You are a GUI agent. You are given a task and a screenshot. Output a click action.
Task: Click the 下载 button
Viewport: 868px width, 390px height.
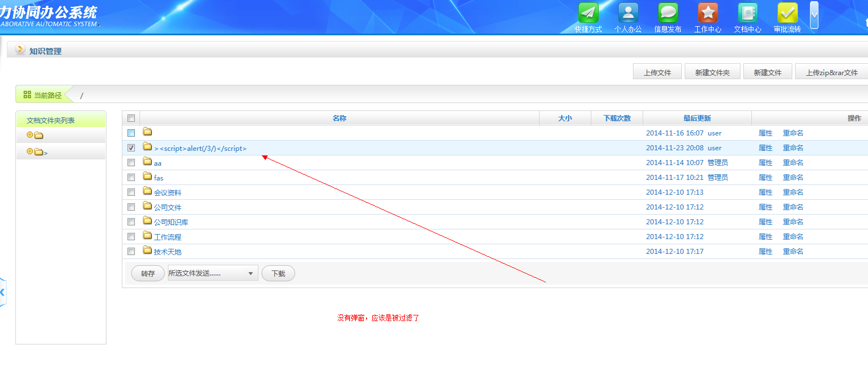278,273
